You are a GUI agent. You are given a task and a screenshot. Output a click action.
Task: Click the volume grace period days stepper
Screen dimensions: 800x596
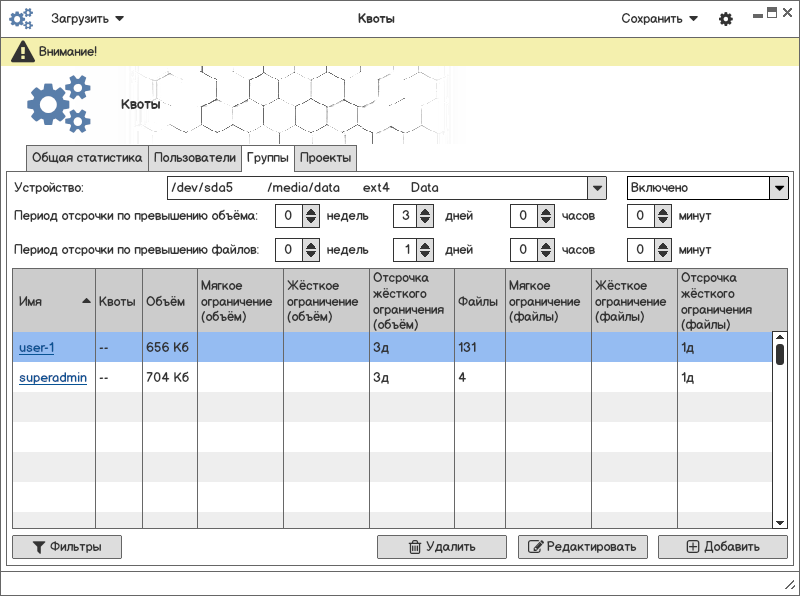[x=425, y=216]
